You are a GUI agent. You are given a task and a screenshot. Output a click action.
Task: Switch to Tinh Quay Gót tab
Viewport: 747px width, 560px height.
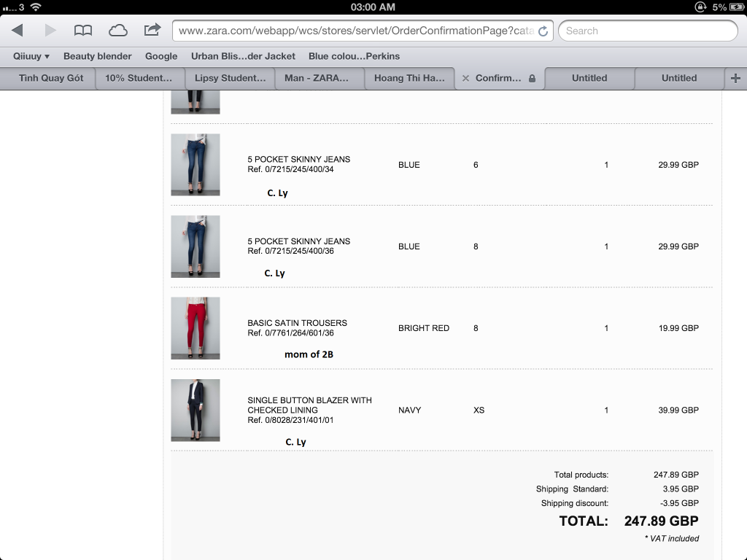pos(51,78)
